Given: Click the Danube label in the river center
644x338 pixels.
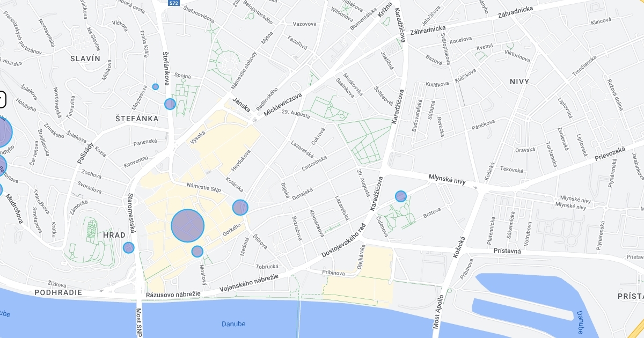Looking at the screenshot, I should click(x=233, y=324).
